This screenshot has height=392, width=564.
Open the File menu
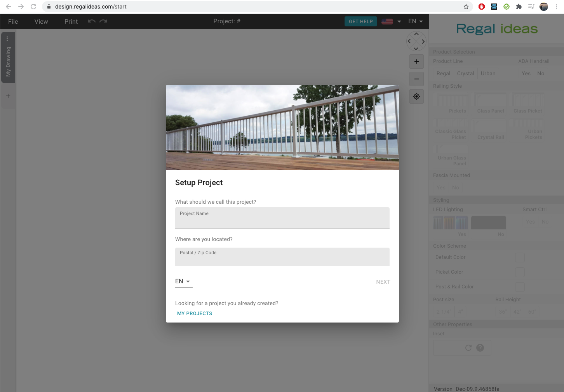click(x=13, y=21)
